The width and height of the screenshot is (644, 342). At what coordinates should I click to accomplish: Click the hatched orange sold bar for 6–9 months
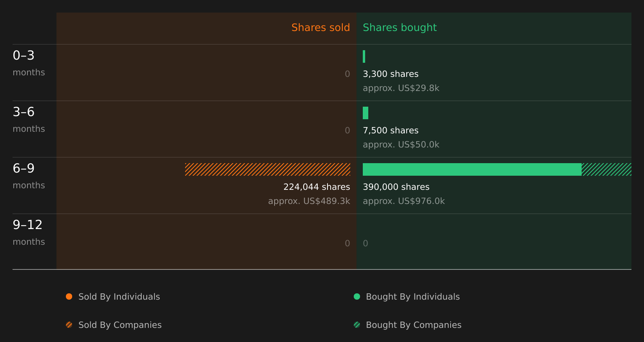tap(267, 169)
